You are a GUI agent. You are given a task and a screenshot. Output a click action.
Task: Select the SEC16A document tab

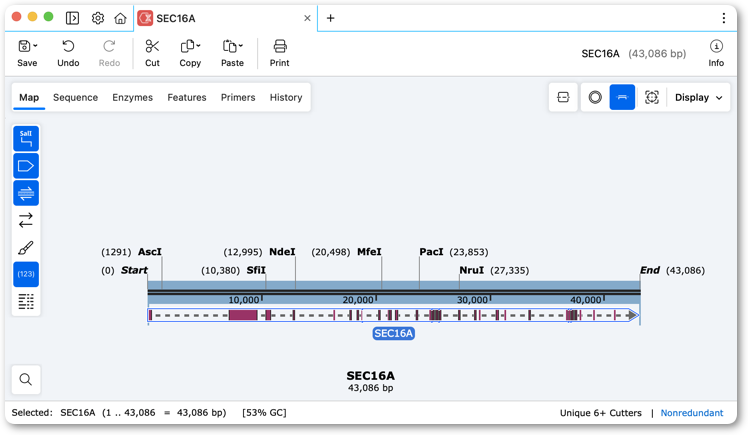pos(224,18)
